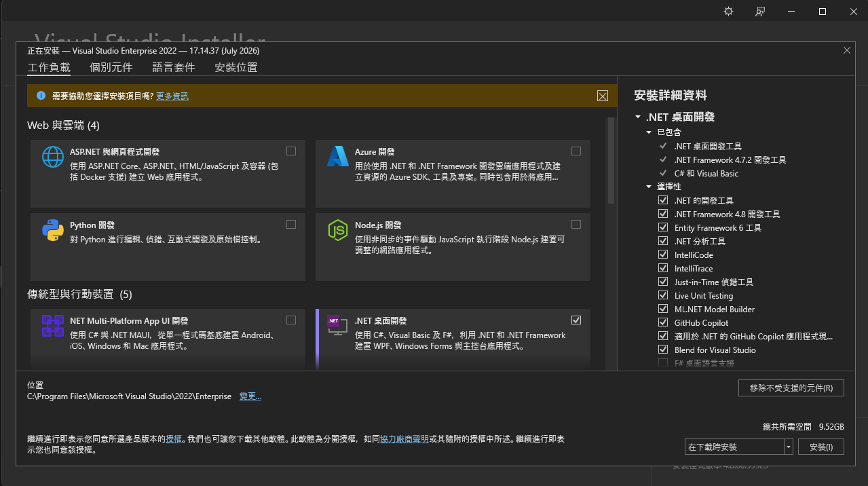The width and height of the screenshot is (868, 486).
Task: Check the .NET Multi-Platform App UI workload
Action: [x=291, y=320]
